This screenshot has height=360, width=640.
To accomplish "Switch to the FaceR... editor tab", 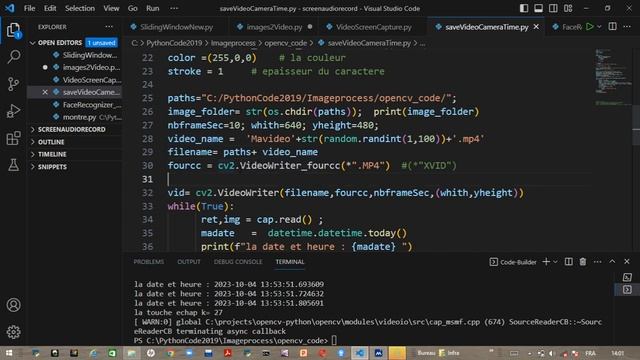I will pyautogui.click(x=567, y=27).
